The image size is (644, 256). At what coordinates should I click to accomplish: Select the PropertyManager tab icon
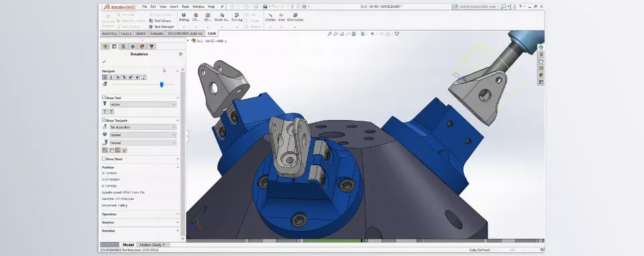[x=115, y=47]
